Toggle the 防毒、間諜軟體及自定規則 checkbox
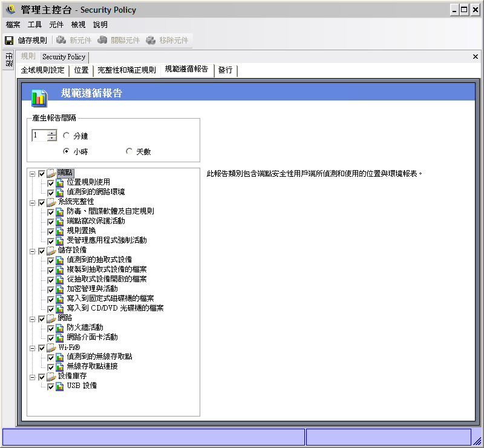The width and height of the screenshot is (484, 448). click(51, 212)
